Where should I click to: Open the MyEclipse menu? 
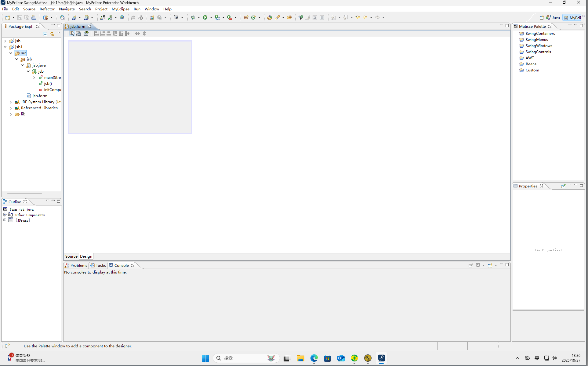120,9
